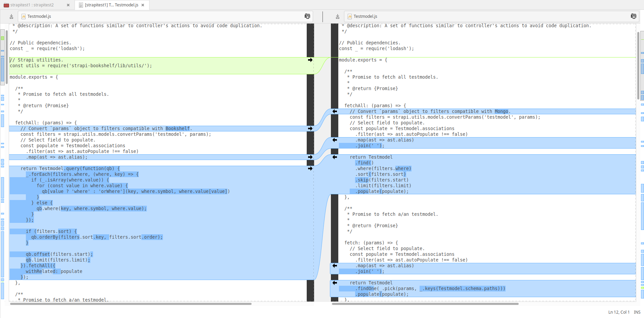Save the left Testmodel.js pane
Image resolution: width=644 pixels, height=318 pixels.
coord(11,16)
